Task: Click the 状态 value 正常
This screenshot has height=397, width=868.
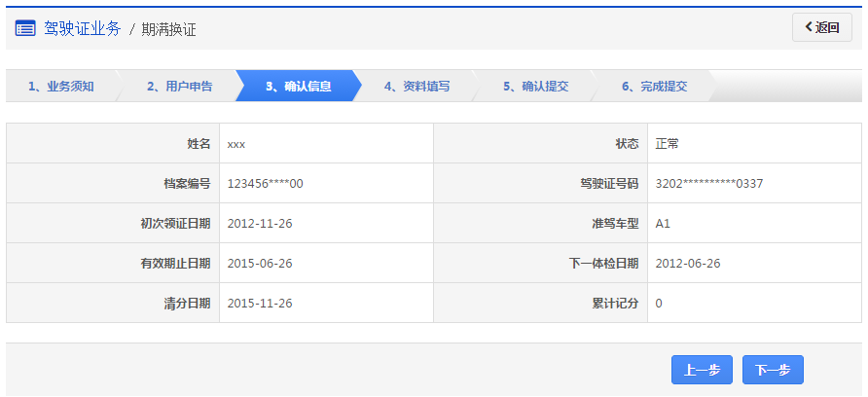Action: click(x=668, y=144)
